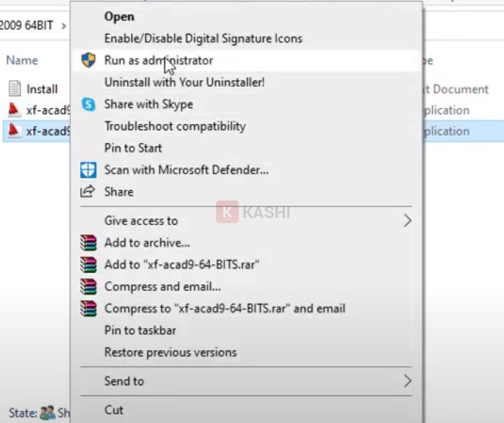Choose Pin to Start

(x=133, y=148)
